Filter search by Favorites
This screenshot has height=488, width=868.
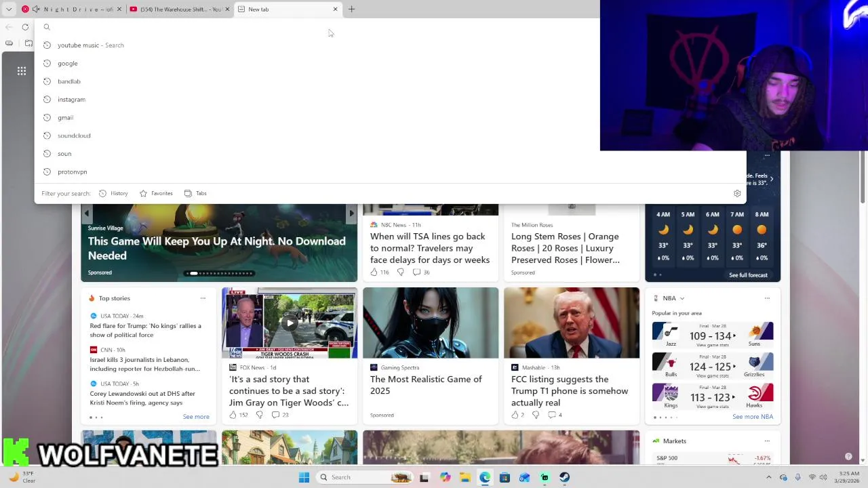click(156, 193)
